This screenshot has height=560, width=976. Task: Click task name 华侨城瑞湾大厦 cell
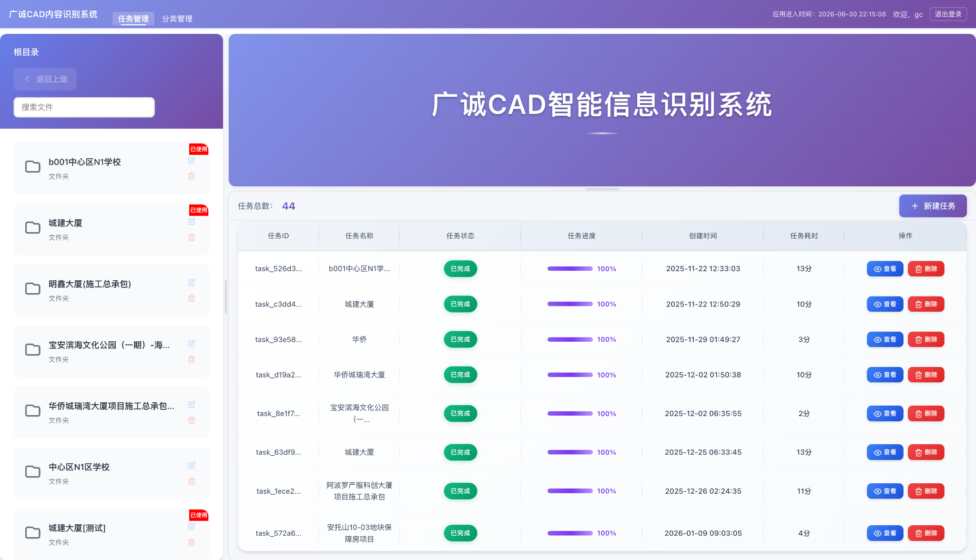point(359,375)
